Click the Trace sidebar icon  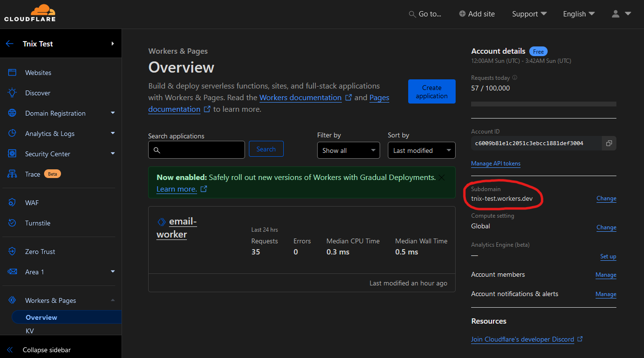point(13,174)
